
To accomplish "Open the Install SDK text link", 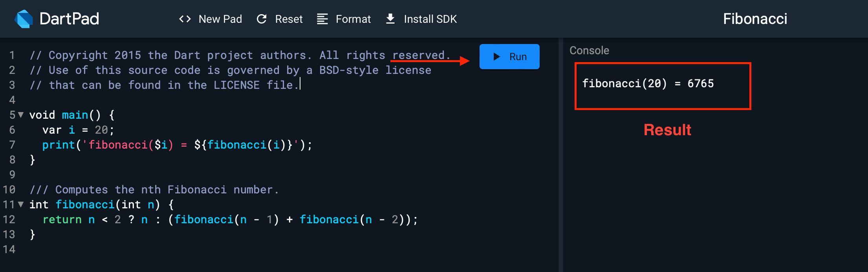I will coord(430,19).
